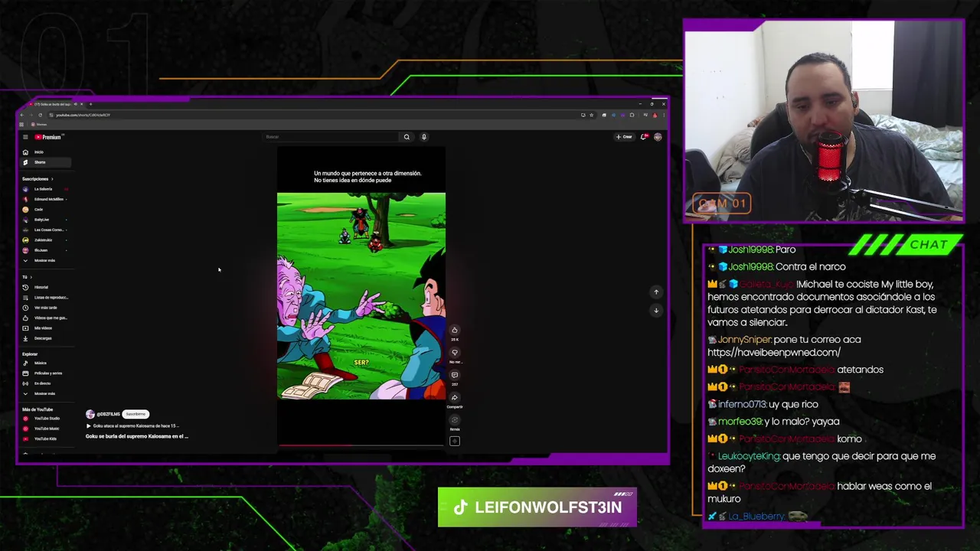The width and height of the screenshot is (980, 551).
Task: Open Descargas in sidebar
Action: pyautogui.click(x=46, y=338)
